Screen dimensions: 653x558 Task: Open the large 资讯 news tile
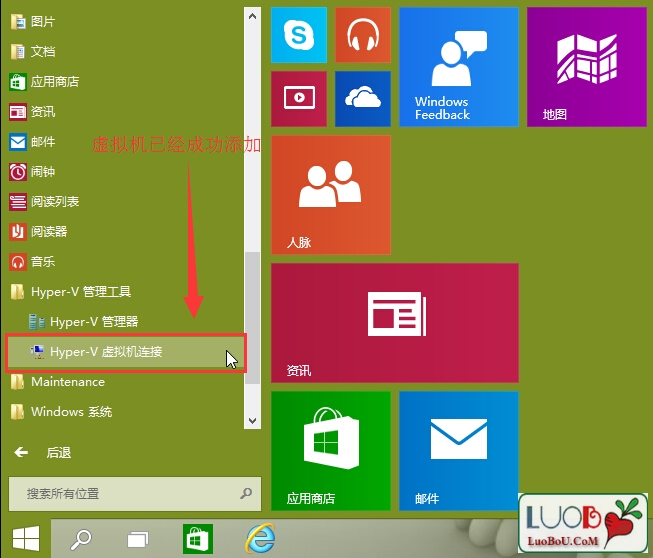(395, 323)
